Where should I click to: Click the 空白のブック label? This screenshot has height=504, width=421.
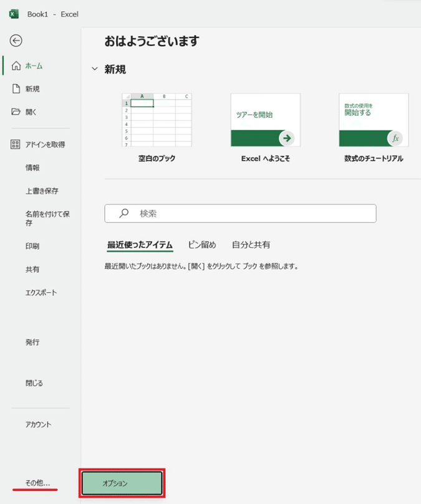157,158
